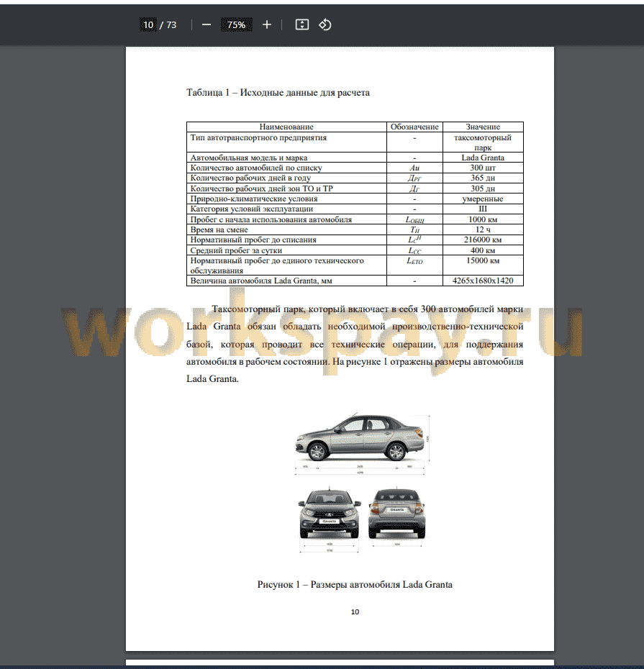The height and width of the screenshot is (669, 644).
Task: Click the page number 10 in the page footer
Action: coord(355,612)
